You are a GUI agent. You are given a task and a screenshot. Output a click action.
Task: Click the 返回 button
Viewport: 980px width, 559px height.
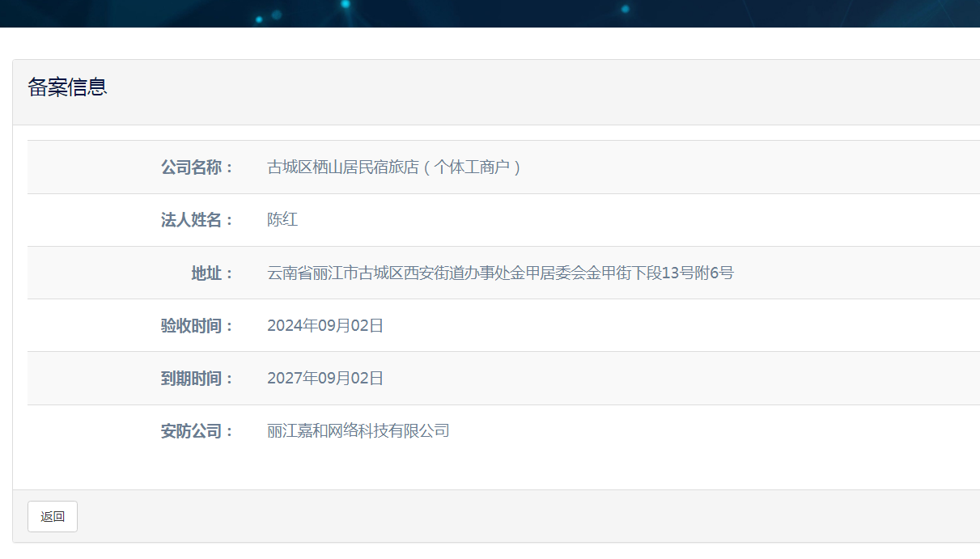tap(53, 517)
